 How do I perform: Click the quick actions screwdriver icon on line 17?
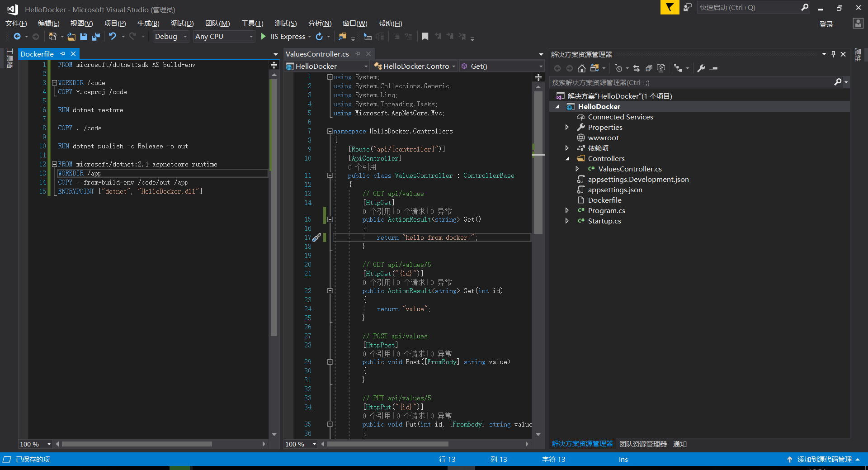[316, 237]
